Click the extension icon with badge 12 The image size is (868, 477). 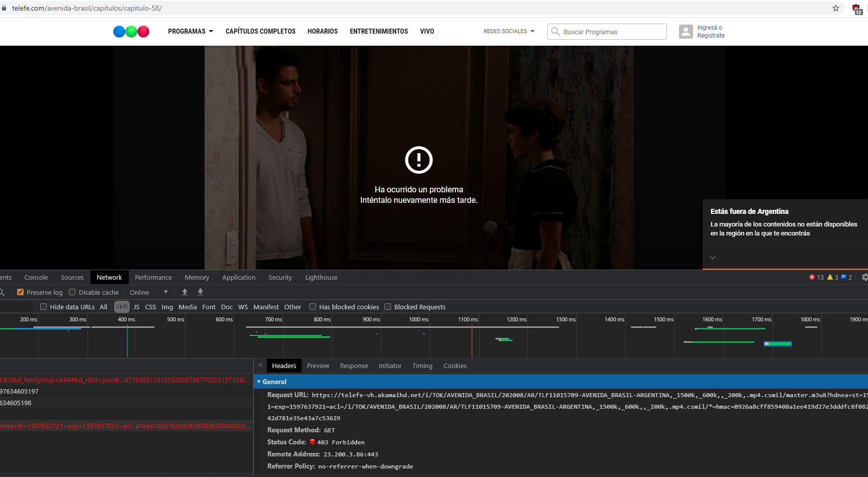pyautogui.click(x=856, y=8)
